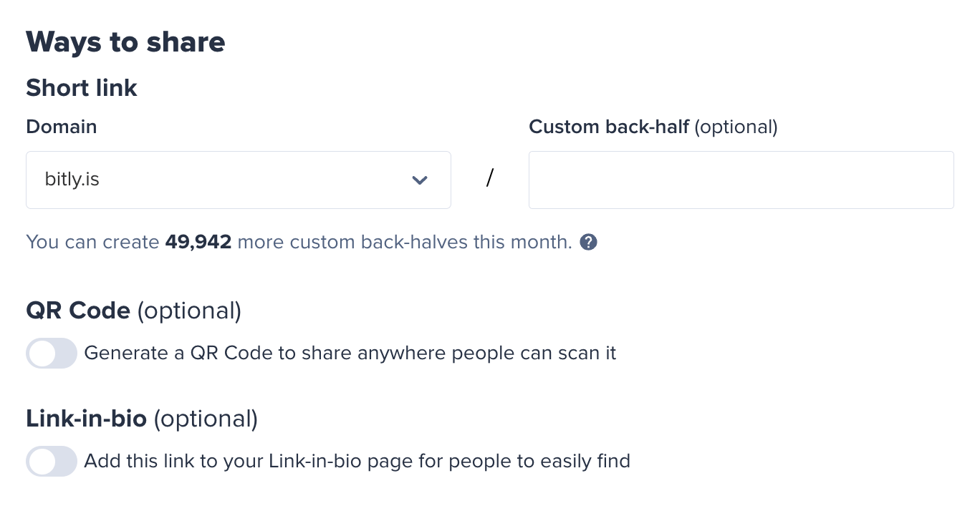
Task: Click the "Short link" subheading
Action: point(82,88)
